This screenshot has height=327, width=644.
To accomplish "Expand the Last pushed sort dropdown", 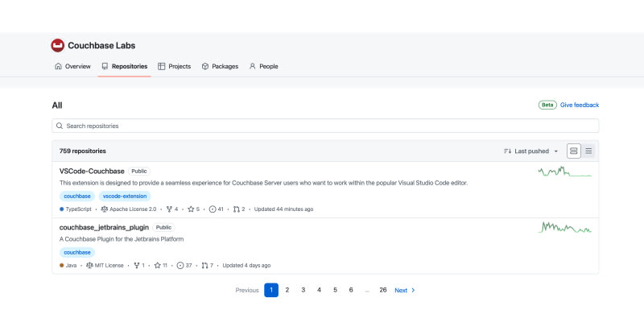I will pos(531,151).
